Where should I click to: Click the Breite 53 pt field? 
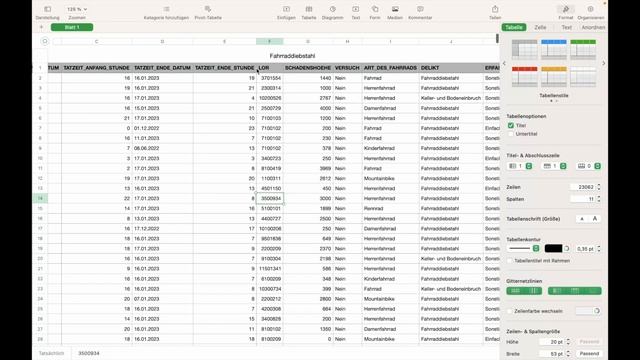coord(551,354)
